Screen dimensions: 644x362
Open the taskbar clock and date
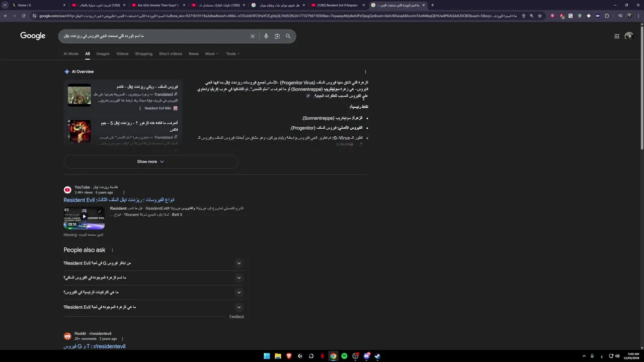coord(631,356)
